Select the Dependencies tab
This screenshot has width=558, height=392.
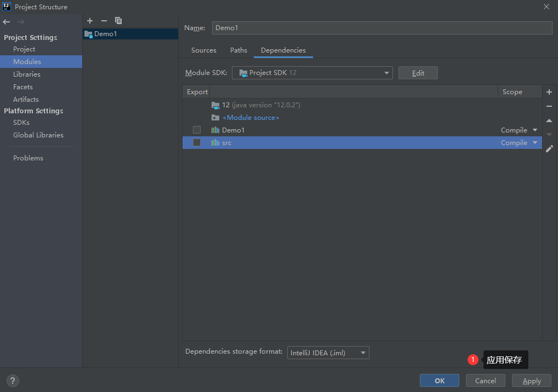[283, 50]
